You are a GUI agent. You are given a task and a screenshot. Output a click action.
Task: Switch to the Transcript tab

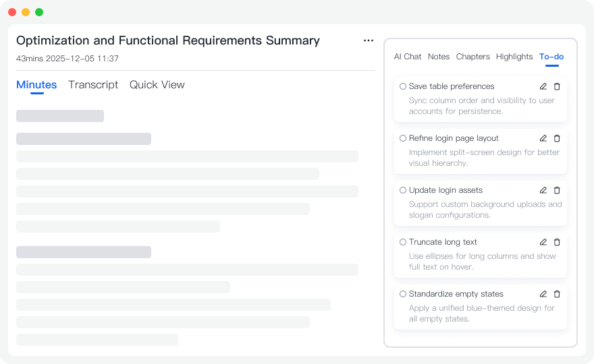coord(93,85)
